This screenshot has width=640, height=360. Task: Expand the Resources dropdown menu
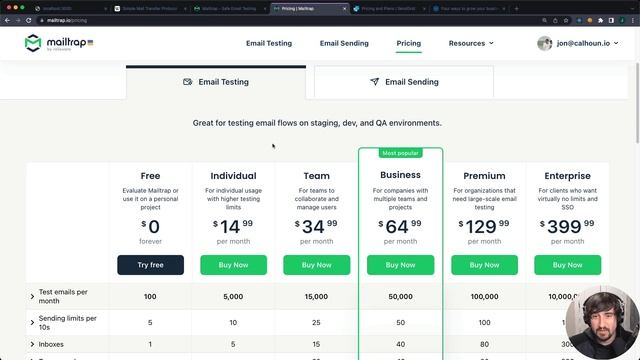(471, 43)
